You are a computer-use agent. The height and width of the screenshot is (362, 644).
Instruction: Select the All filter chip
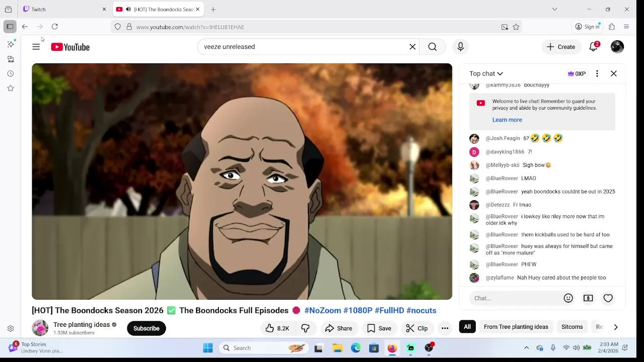pos(467,327)
